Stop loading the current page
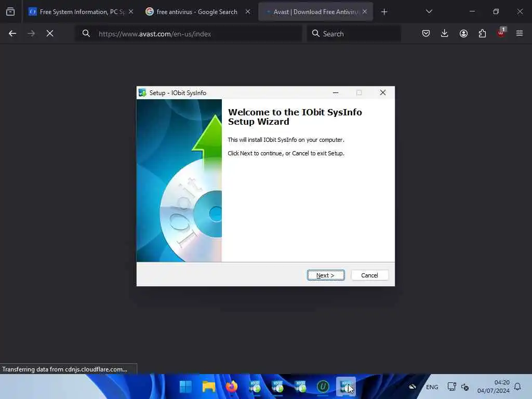Screen dimensions: 532x399 pyautogui.click(x=50, y=33)
